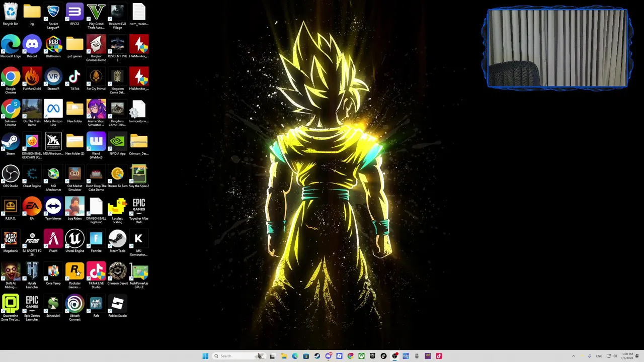Launch FurMark2 x64 from desktop

[x=32, y=79]
